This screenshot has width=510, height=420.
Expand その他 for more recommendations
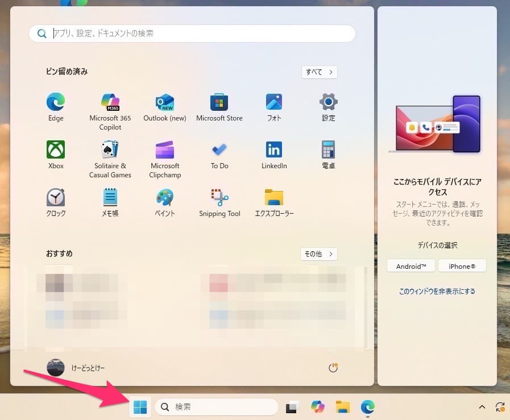(x=318, y=254)
